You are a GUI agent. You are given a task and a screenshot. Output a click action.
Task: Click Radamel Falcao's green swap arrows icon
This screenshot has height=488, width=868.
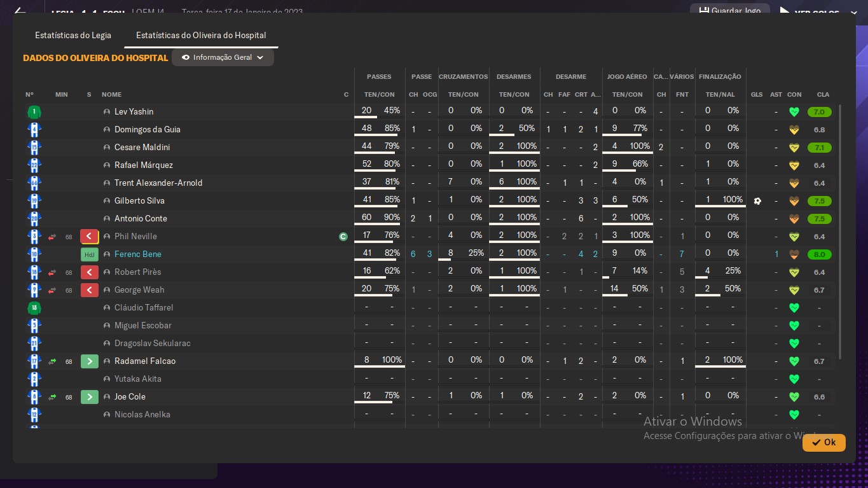click(x=52, y=361)
